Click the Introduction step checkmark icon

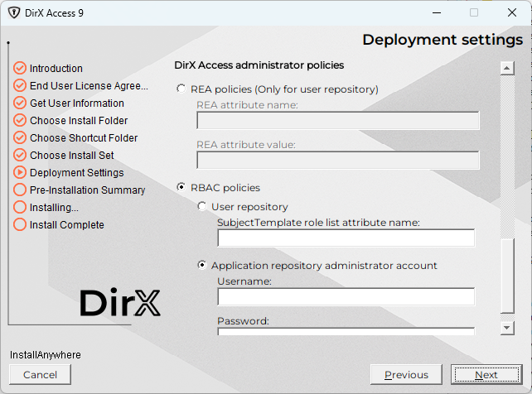tap(20, 69)
